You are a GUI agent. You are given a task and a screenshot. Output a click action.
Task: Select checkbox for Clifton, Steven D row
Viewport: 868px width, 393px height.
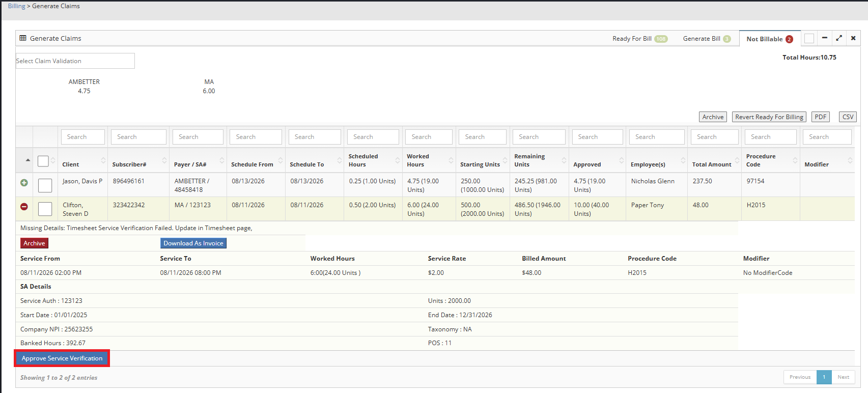click(45, 209)
